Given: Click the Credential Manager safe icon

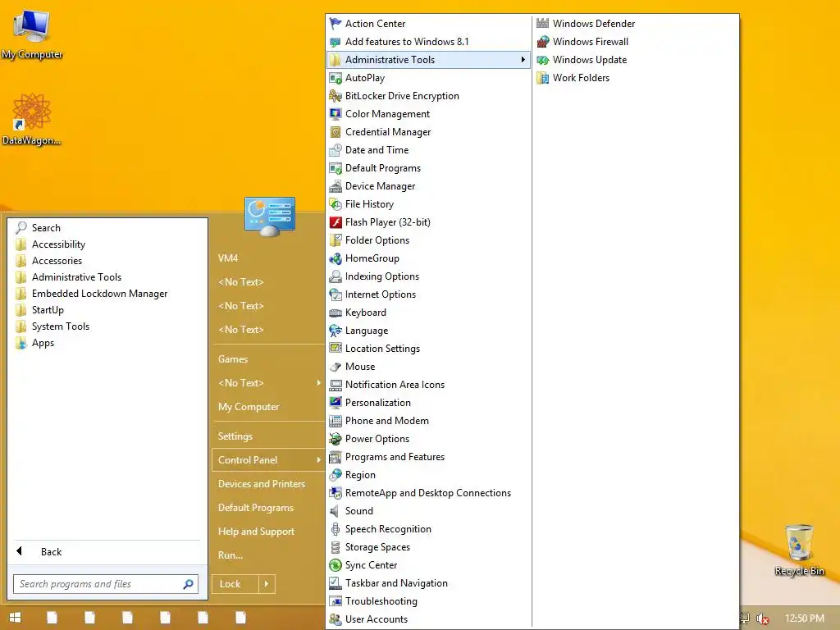Looking at the screenshot, I should point(336,132).
